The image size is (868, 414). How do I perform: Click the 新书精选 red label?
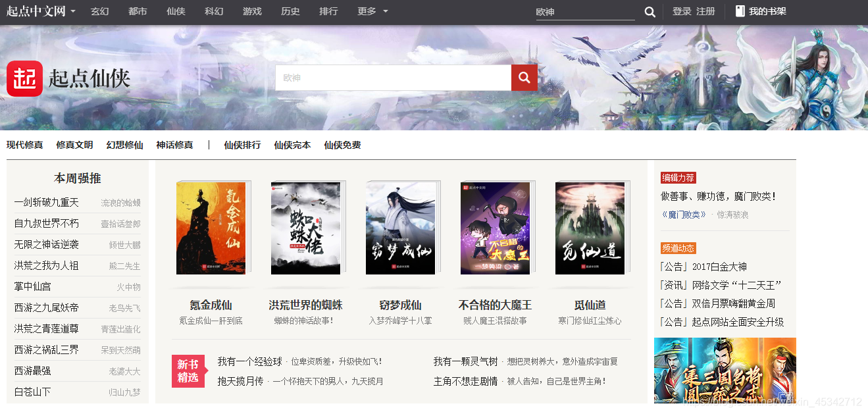point(188,371)
